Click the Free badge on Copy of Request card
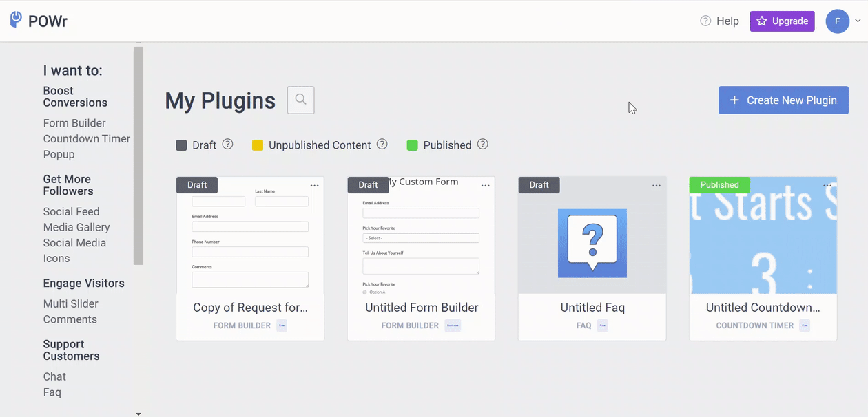The height and width of the screenshot is (417, 868). (282, 325)
